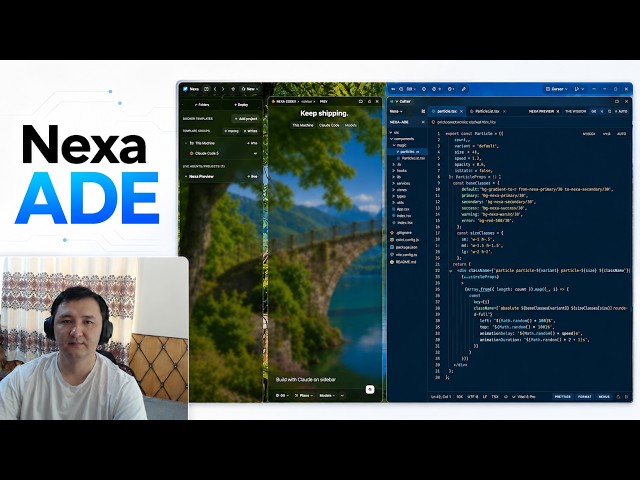Viewport: 640px width, 480px height.
Task: Click the explorer view icon beside Nexa dropdown
Action: [423, 111]
